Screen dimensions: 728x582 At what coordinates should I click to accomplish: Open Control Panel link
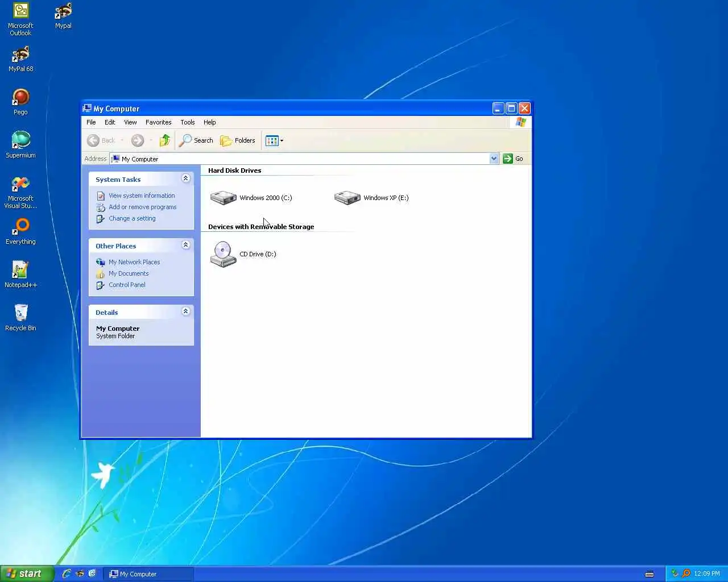(x=127, y=285)
